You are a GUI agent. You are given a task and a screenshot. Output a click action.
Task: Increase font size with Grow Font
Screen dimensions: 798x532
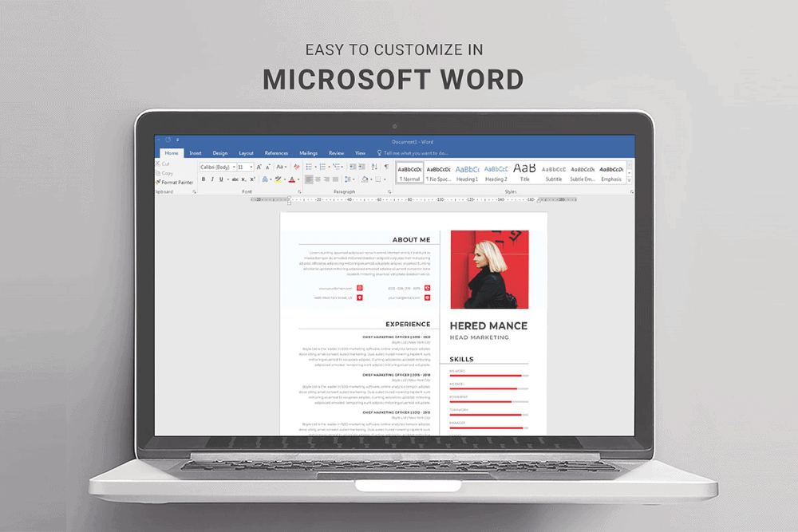pyautogui.click(x=259, y=167)
